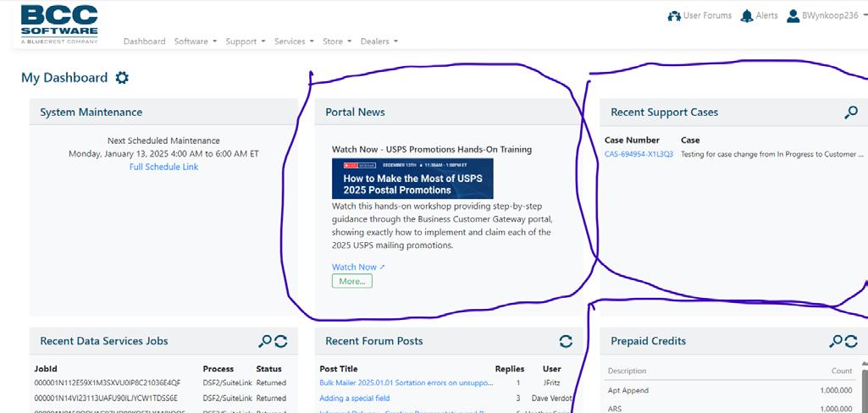Viewport: 868px width, 413px height.
Task: Click the Watch Now link
Action: coord(358,267)
